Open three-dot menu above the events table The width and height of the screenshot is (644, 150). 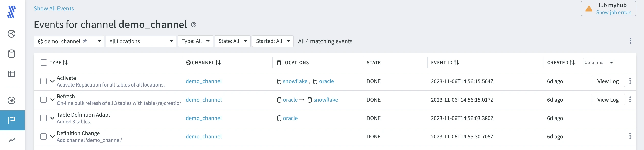(x=631, y=41)
